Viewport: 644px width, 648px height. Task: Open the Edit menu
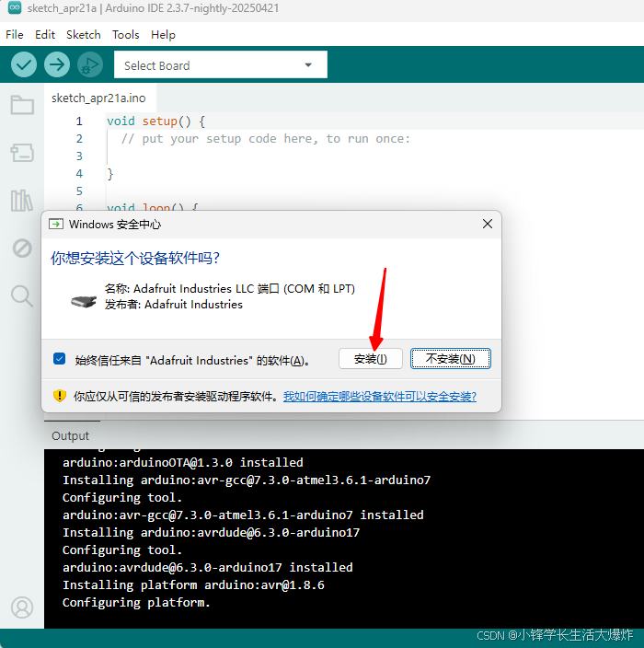[44, 35]
